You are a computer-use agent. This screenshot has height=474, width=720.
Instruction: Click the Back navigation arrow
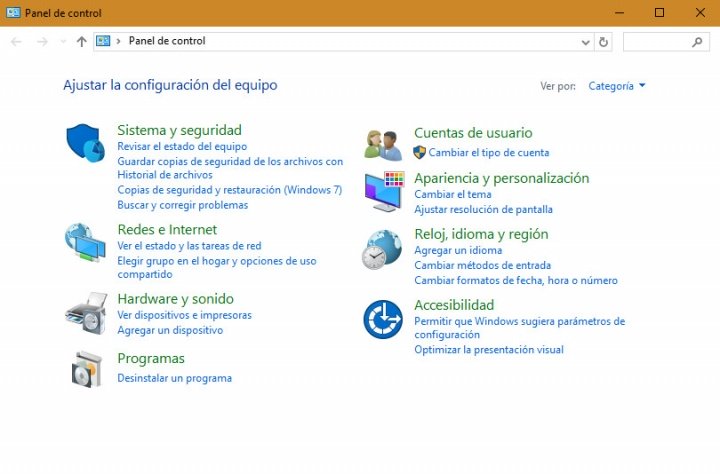(16, 42)
